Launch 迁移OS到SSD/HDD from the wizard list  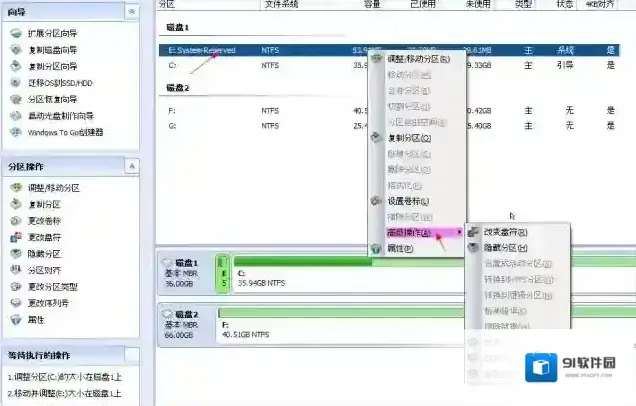14,82
